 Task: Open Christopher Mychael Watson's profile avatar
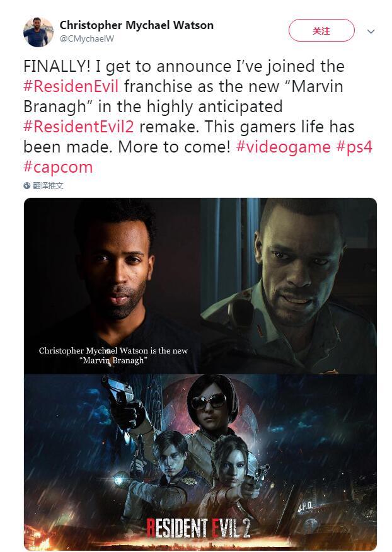[38, 32]
